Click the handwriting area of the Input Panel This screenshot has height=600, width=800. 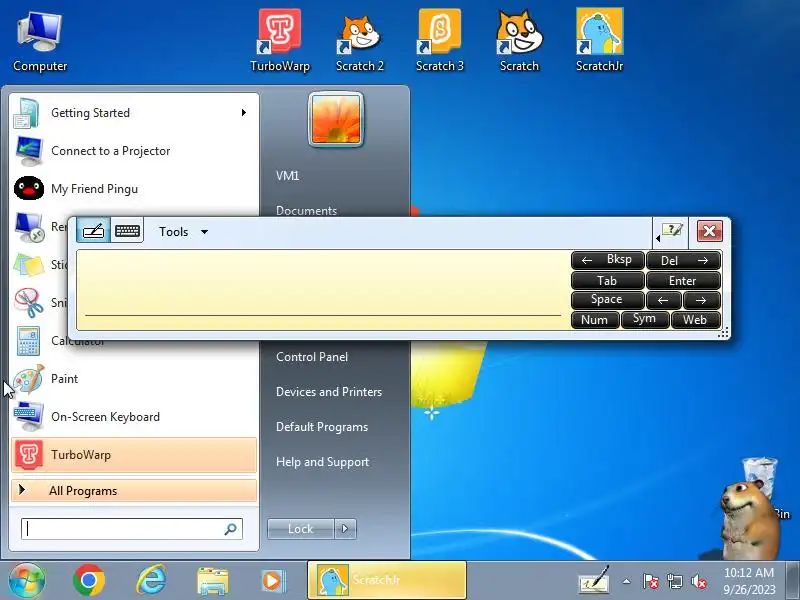(x=322, y=289)
